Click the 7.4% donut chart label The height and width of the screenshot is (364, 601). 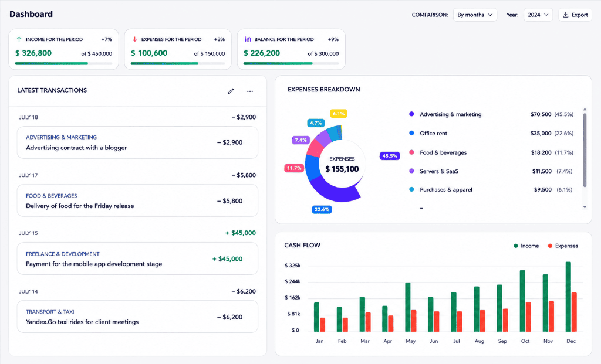tap(300, 140)
